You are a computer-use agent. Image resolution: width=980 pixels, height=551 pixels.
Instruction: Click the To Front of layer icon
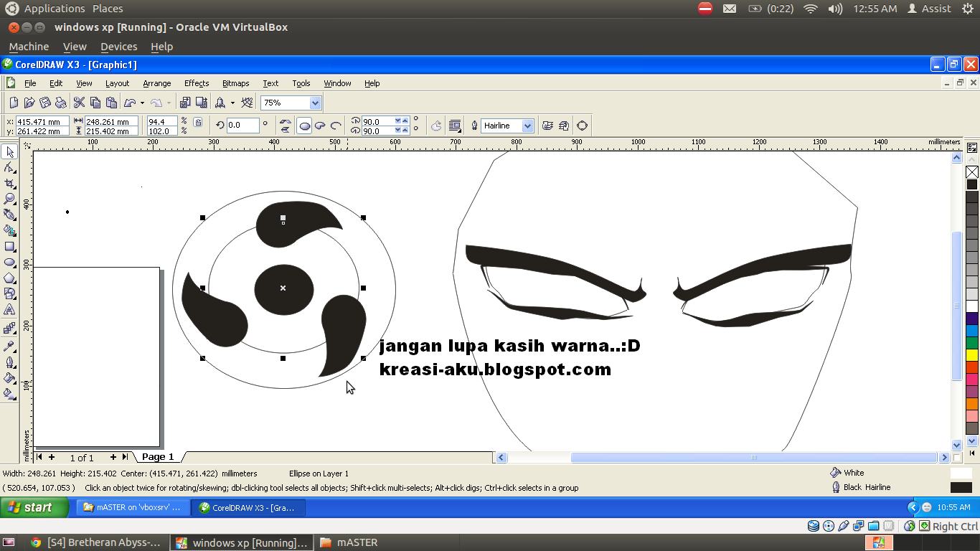pyautogui.click(x=547, y=126)
